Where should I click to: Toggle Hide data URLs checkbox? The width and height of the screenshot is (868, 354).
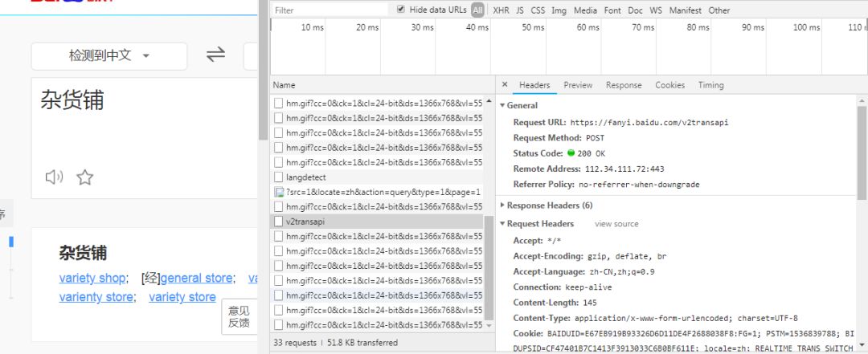pos(402,10)
